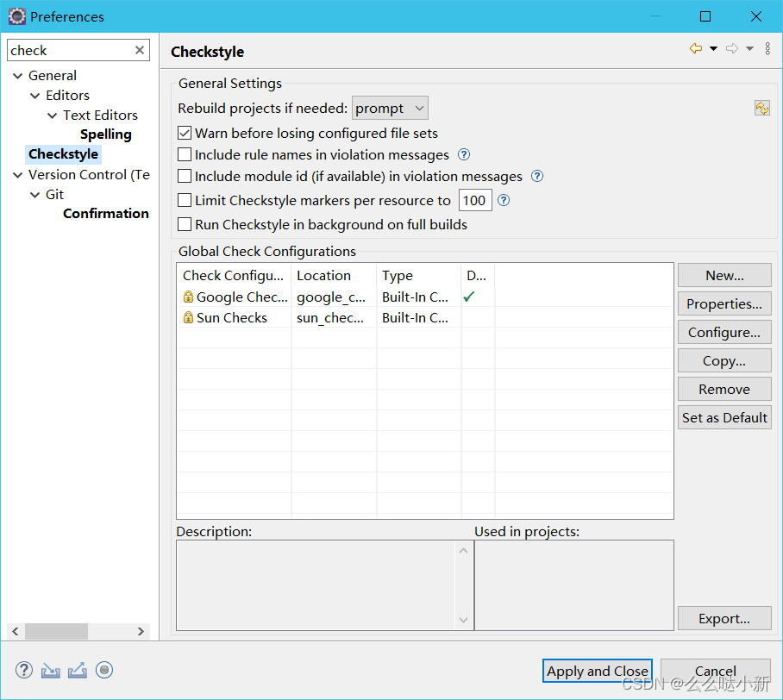Open help for module id option
The image size is (783, 700).
click(537, 176)
